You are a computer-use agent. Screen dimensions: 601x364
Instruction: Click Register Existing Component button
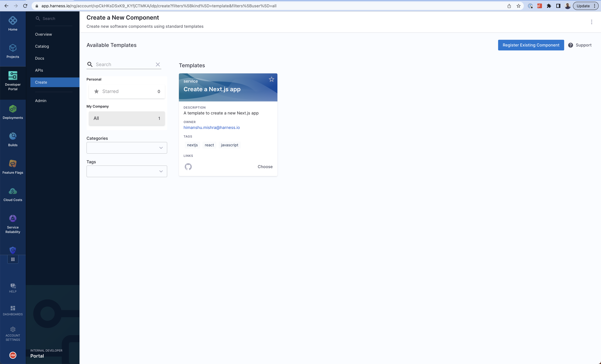point(531,45)
